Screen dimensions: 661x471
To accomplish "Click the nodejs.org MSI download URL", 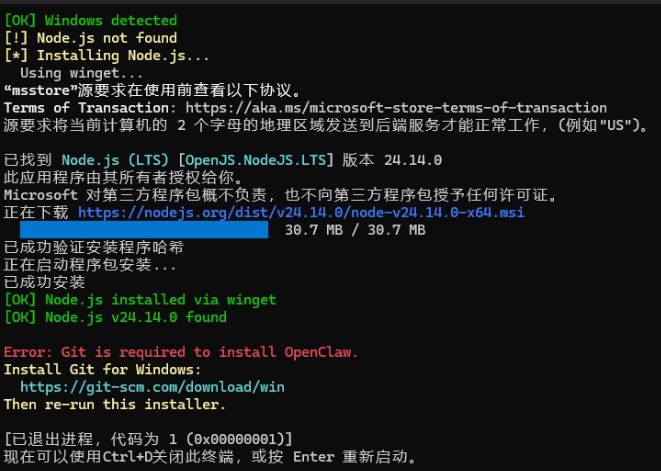I will click(x=301, y=213).
